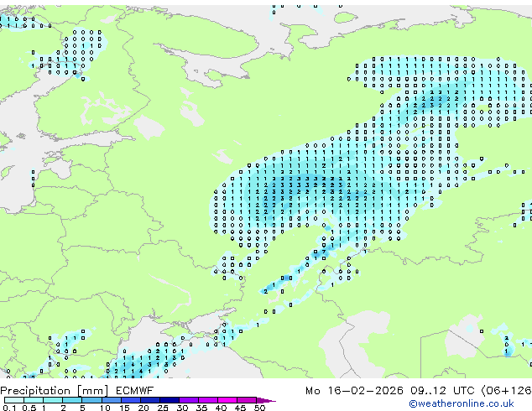Click the legend label '25'
The image size is (532, 411).
click(x=163, y=408)
